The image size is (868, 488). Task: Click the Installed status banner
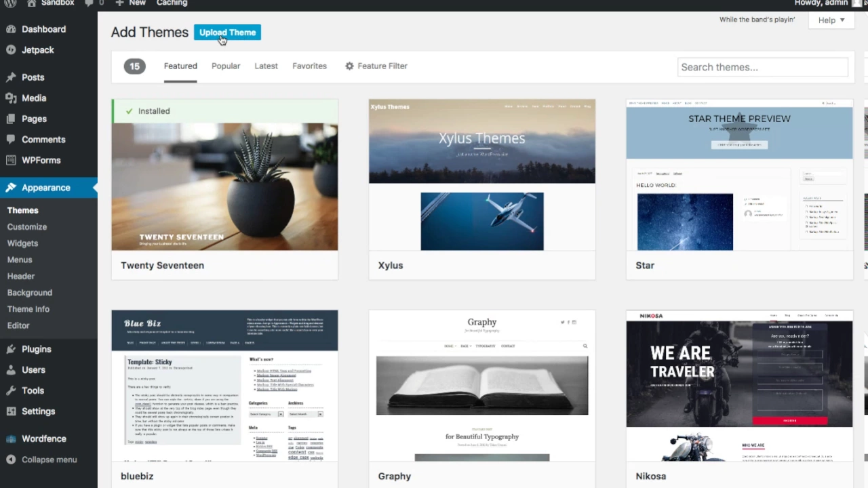point(224,111)
